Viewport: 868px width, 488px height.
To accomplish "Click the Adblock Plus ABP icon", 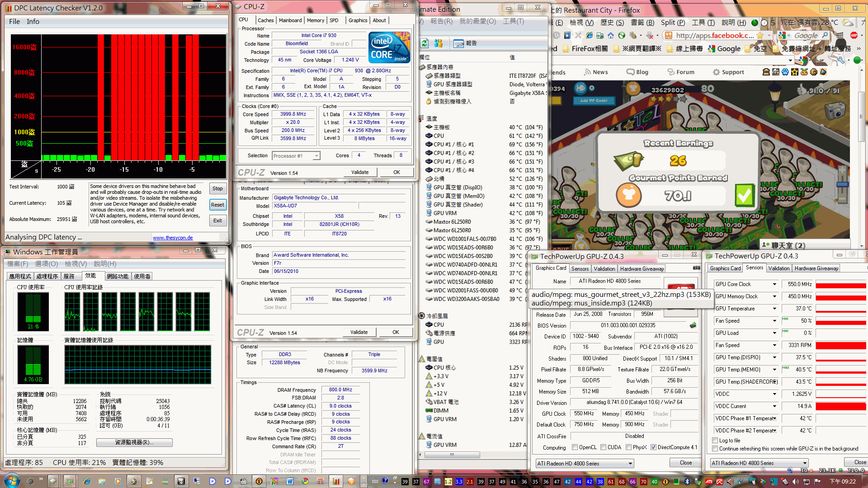I will 854,35.
